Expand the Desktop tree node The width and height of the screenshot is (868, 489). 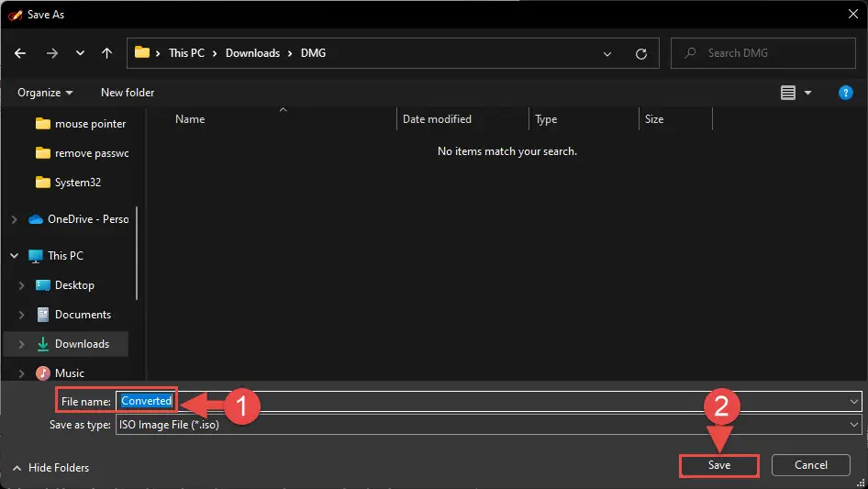[x=22, y=285]
